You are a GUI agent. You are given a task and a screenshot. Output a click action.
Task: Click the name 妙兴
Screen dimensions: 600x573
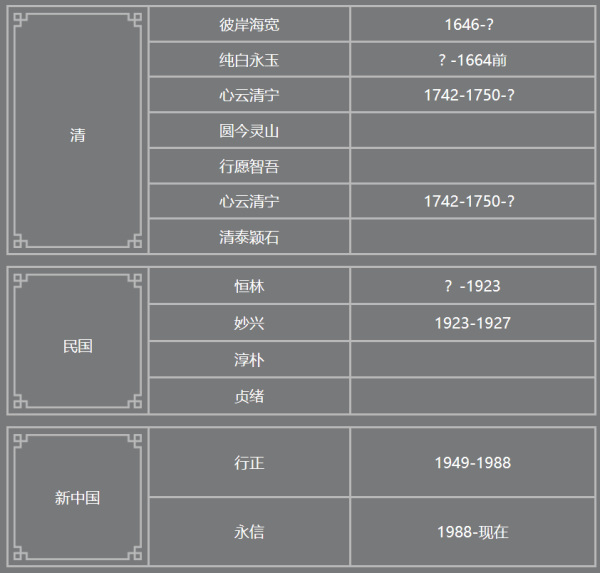pos(249,323)
